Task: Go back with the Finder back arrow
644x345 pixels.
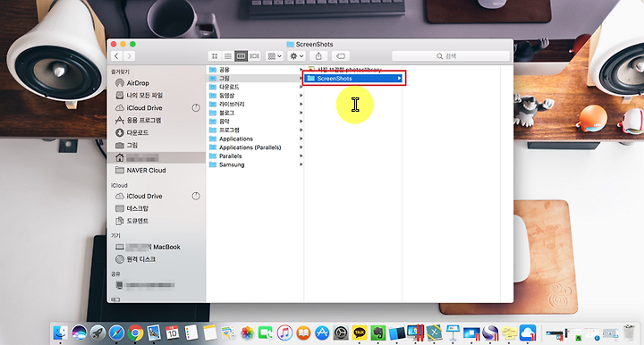Action: (116, 56)
